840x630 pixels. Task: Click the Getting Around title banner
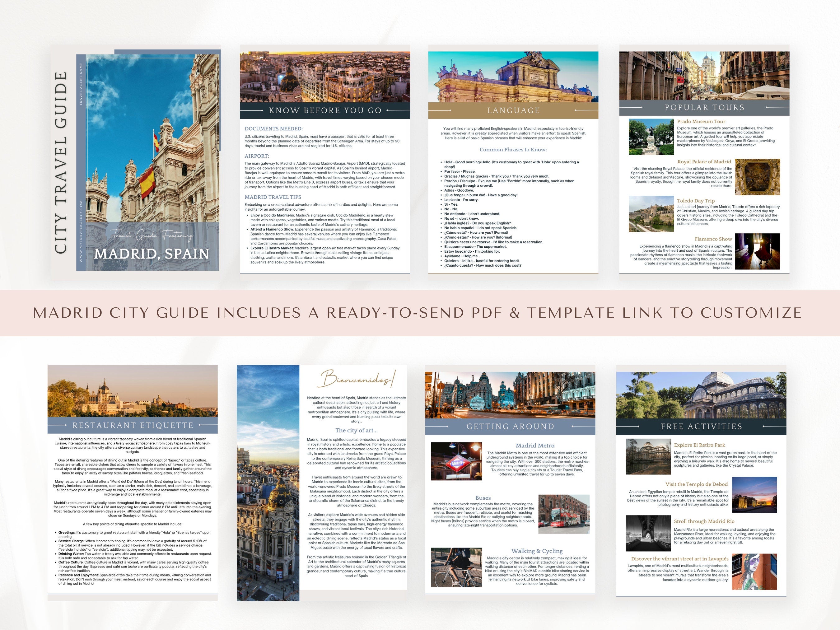point(510,427)
